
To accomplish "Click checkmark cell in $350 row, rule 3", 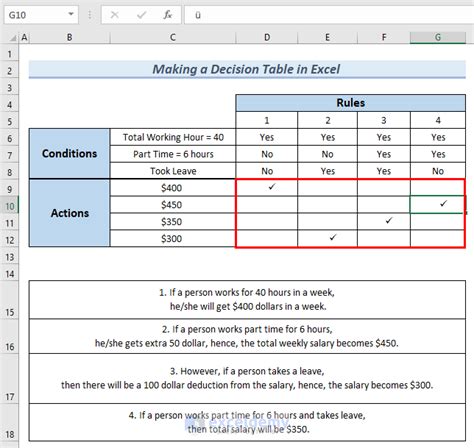I will (x=384, y=222).
